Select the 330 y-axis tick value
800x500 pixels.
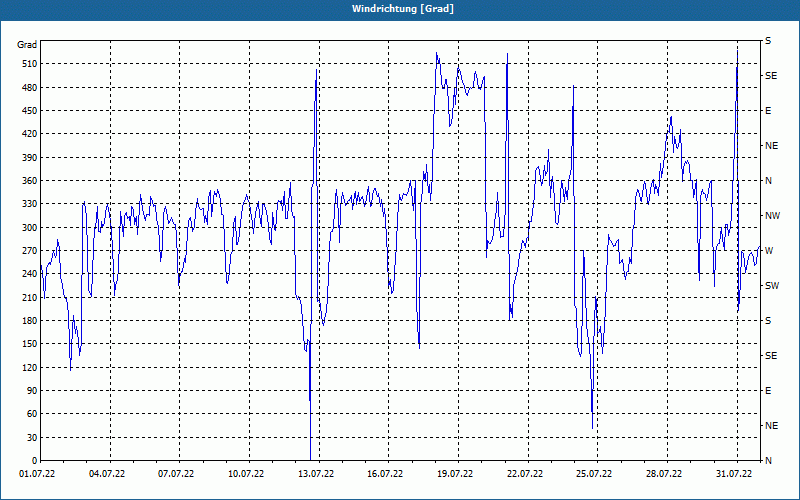(x=29, y=204)
